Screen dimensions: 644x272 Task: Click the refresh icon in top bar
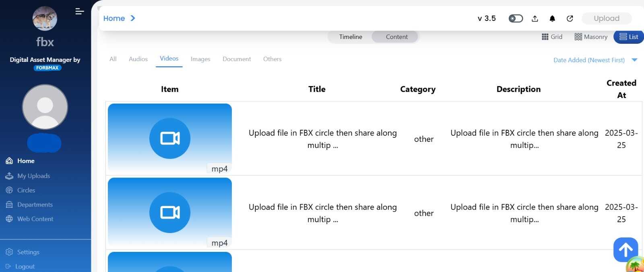570,18
